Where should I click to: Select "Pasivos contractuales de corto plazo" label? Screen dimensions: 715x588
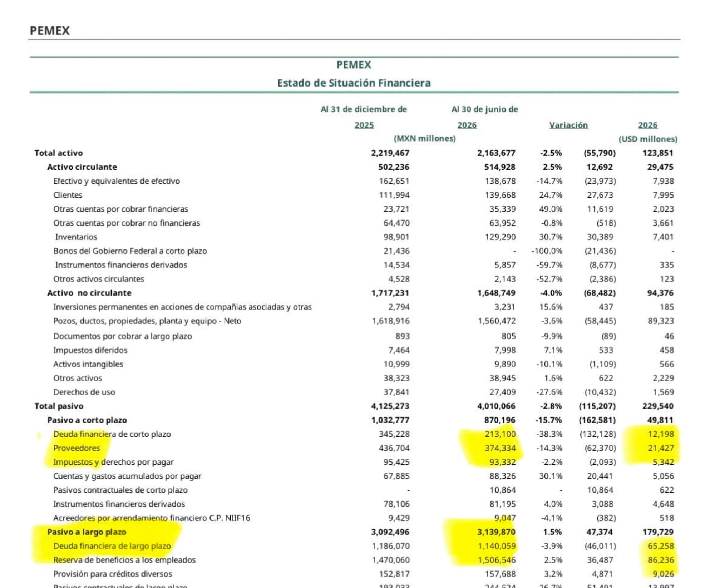point(120,490)
